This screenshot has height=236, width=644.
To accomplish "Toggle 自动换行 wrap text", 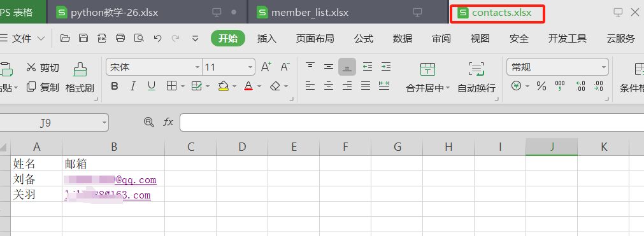I will click(476, 78).
